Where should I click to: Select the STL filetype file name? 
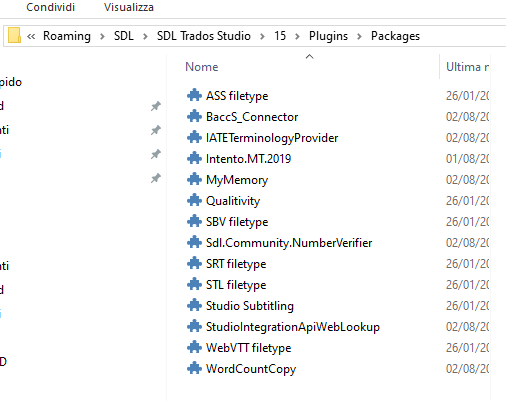pyautogui.click(x=236, y=285)
